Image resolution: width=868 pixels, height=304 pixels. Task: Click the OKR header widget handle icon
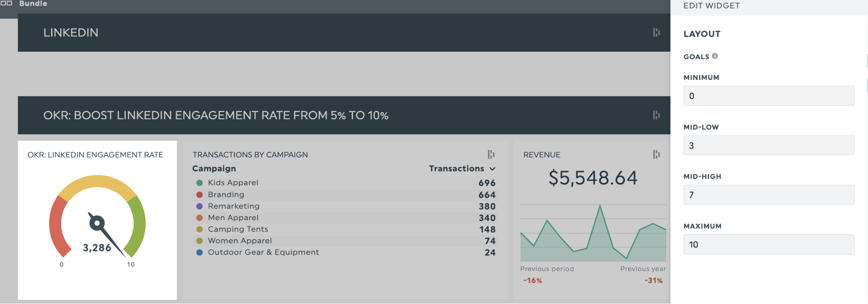click(656, 115)
